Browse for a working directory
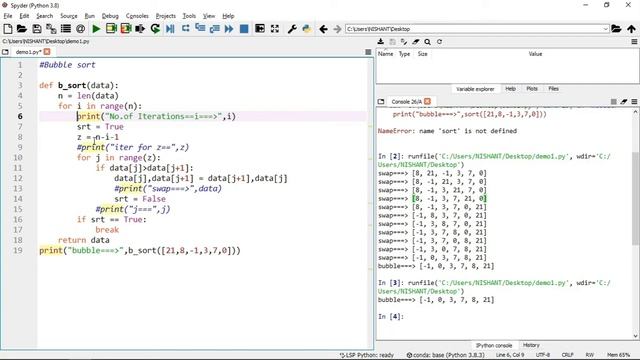 point(616,29)
